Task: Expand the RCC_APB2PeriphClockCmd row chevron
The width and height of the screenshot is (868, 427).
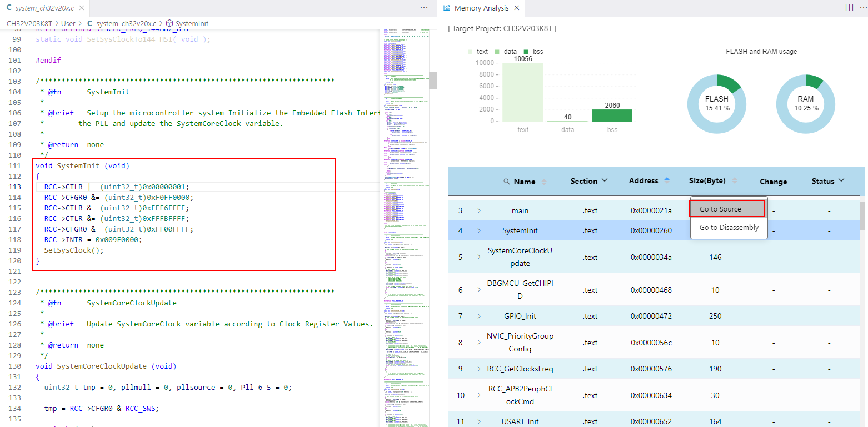Action: pyautogui.click(x=479, y=395)
